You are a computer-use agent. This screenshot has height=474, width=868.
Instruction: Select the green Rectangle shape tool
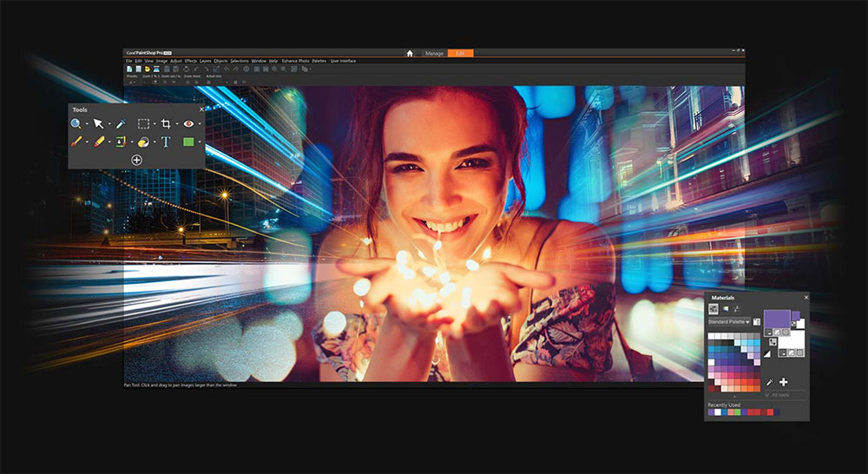pyautogui.click(x=188, y=142)
